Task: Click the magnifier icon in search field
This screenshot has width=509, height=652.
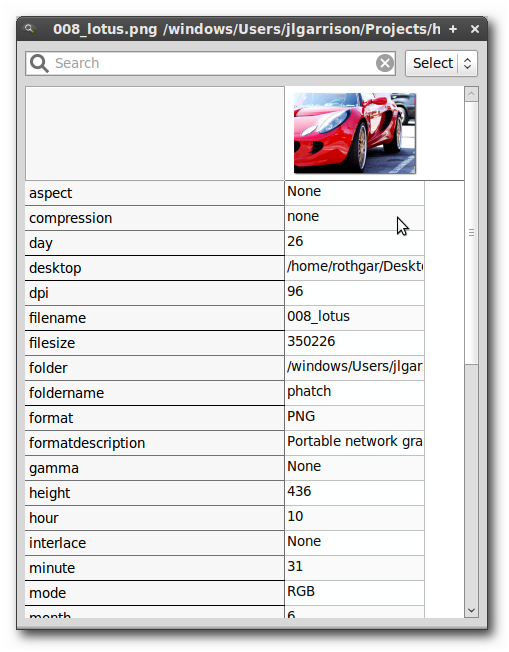Action: point(39,64)
